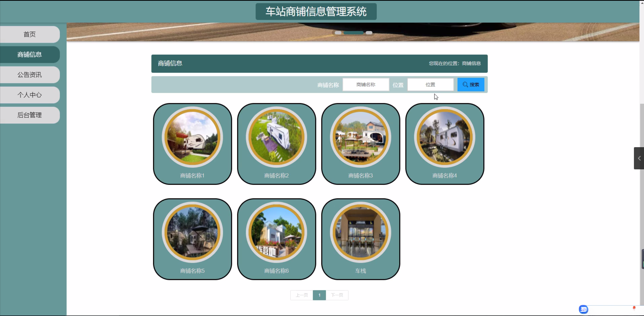
Task: Switch to the first carousel slide indicator
Action: pyautogui.click(x=338, y=33)
